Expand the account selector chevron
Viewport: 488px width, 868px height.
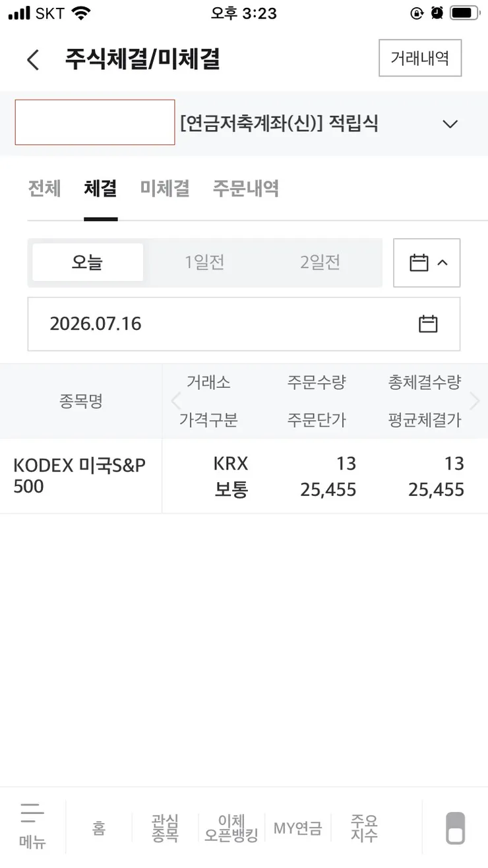point(450,124)
